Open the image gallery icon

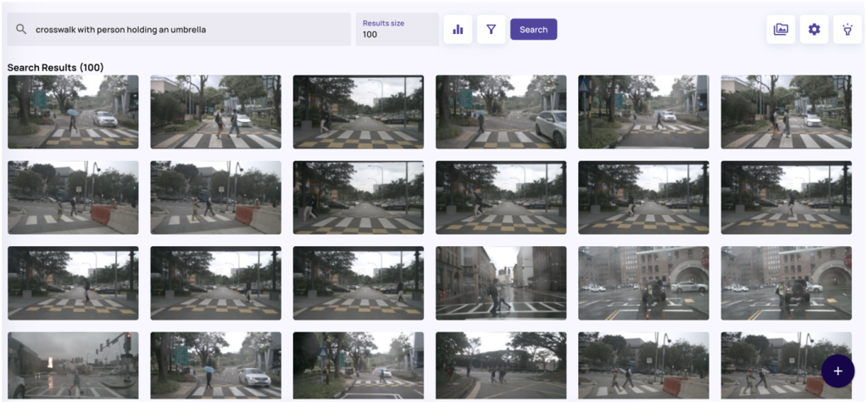[781, 30]
